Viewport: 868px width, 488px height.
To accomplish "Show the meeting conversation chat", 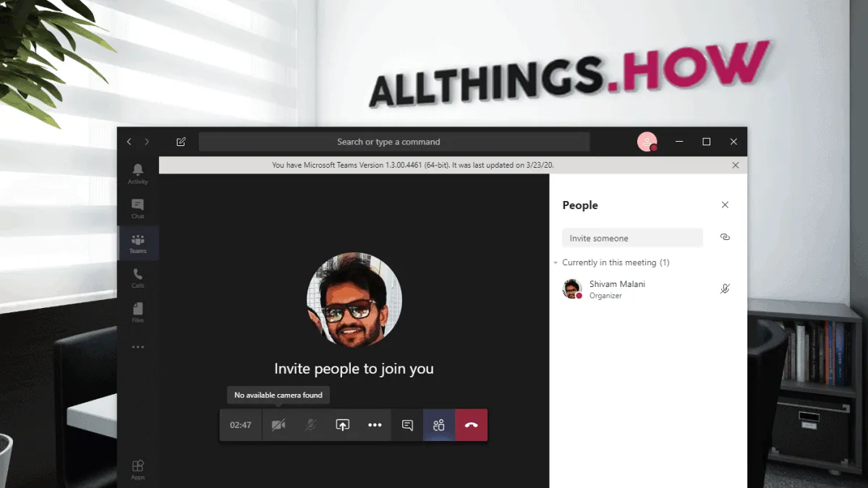I will (x=407, y=425).
